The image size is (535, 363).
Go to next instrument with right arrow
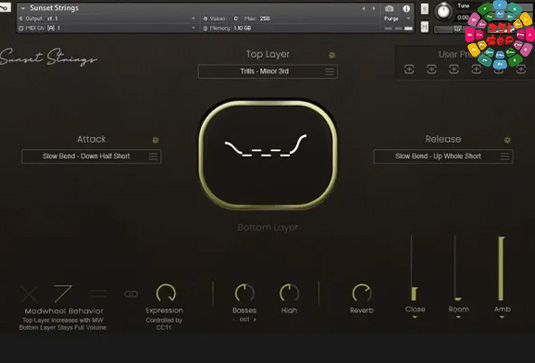point(374,8)
